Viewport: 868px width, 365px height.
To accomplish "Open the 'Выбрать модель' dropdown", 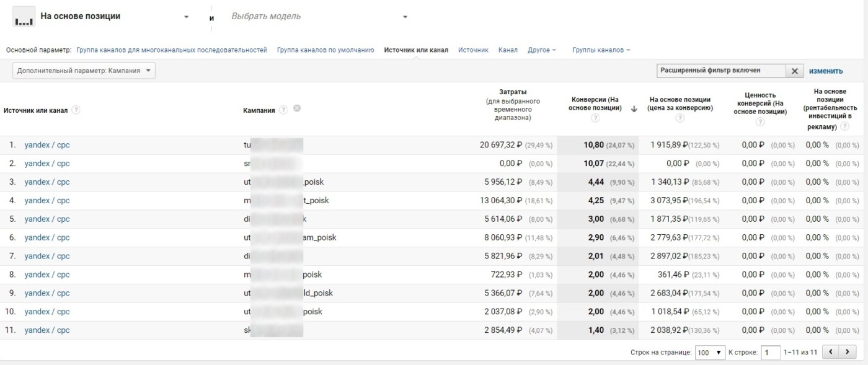I will [319, 17].
